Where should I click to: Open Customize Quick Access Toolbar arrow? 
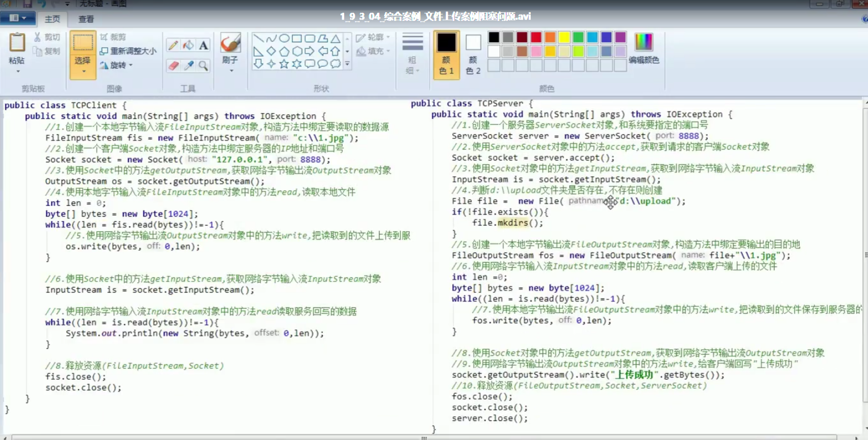67,4
